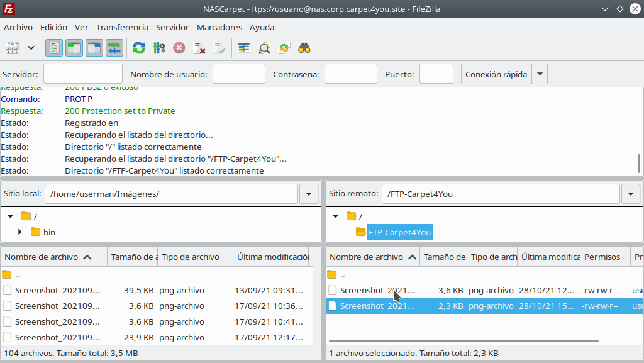
Task: Refresh the file and folder lists
Action: (138, 48)
